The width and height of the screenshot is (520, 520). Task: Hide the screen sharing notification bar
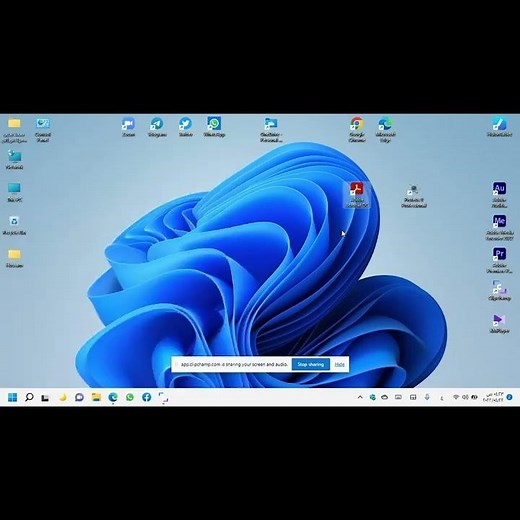point(339,364)
